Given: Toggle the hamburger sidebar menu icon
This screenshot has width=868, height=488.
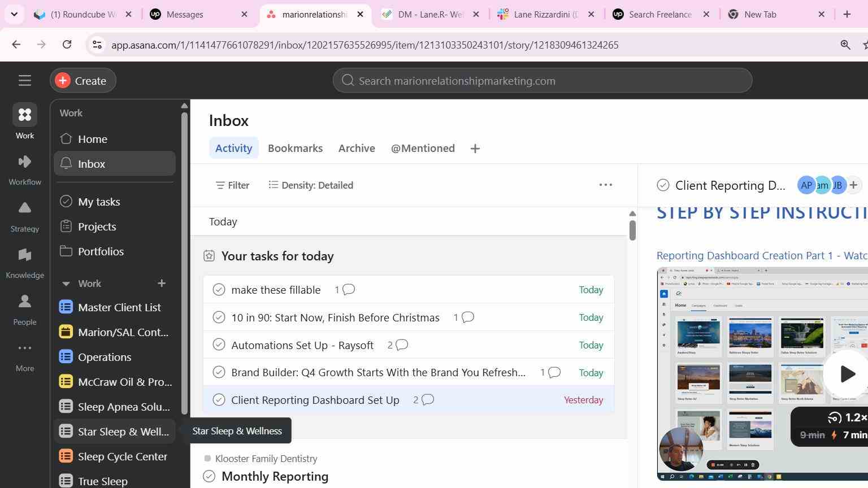Looking at the screenshot, I should coord(25,80).
